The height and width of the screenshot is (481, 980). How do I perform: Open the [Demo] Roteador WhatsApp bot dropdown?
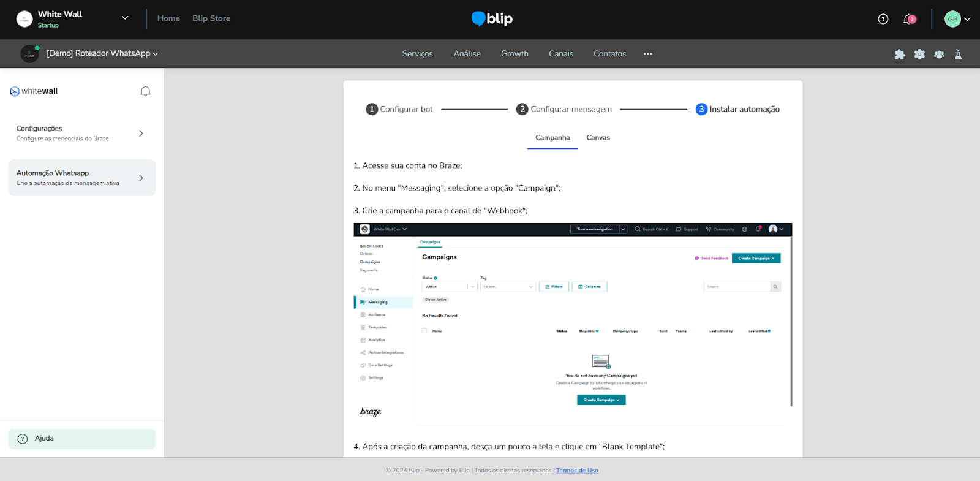102,53
